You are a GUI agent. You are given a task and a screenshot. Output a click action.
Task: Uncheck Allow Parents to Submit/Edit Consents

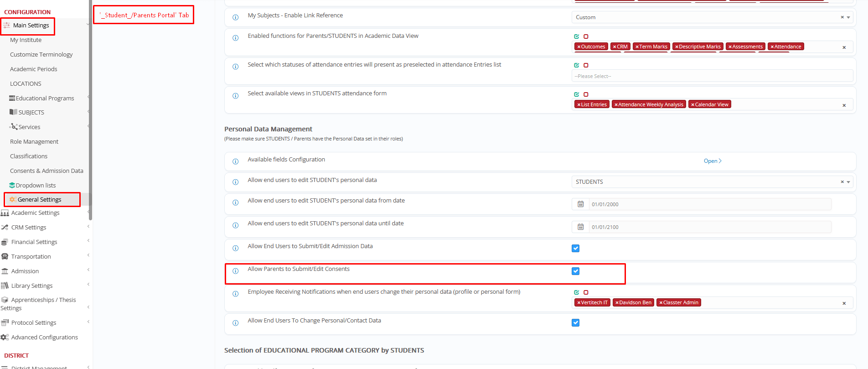click(x=575, y=271)
